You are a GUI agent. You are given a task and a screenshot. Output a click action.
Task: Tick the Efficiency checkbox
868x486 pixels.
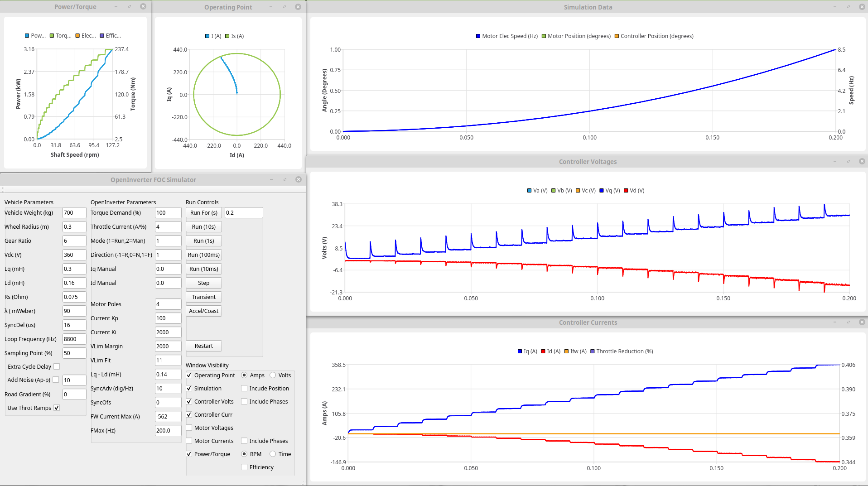tap(244, 467)
